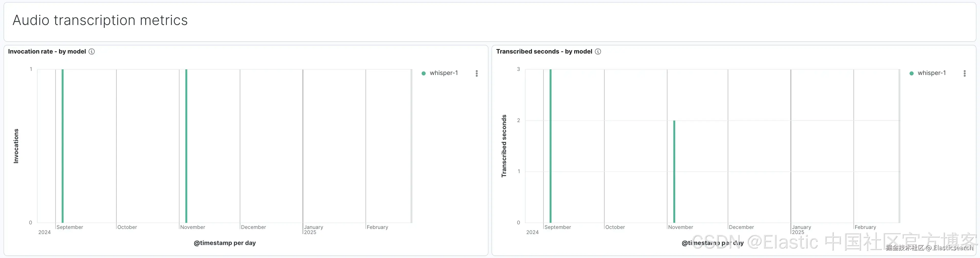Viewport: 980px width, 258px height.
Task: Click "January 2025" axis label in Invocation chart
Action: [313, 229]
